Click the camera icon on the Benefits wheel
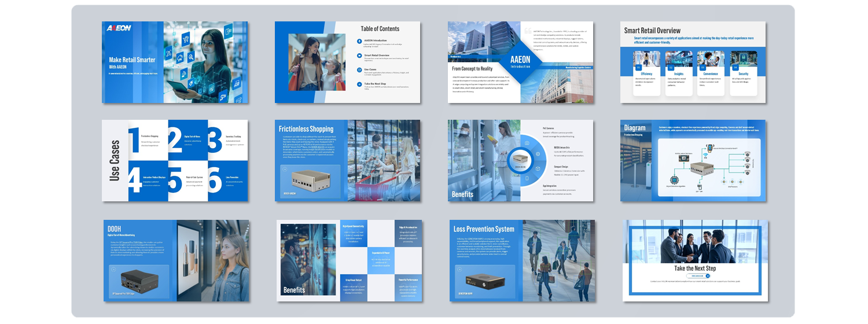The width and height of the screenshot is (868, 324). [x=527, y=142]
